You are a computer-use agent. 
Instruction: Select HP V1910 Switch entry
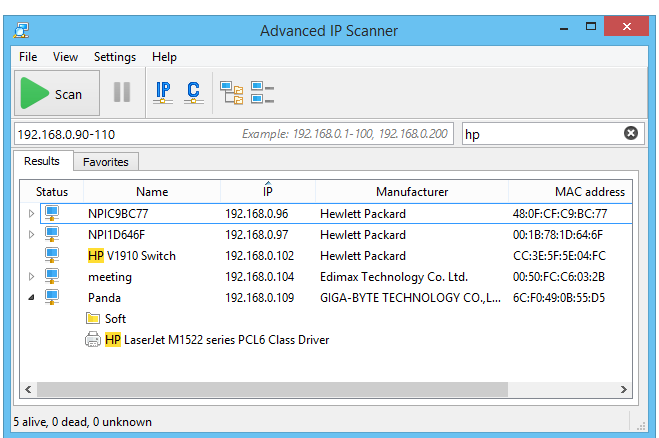pyautogui.click(x=132, y=256)
